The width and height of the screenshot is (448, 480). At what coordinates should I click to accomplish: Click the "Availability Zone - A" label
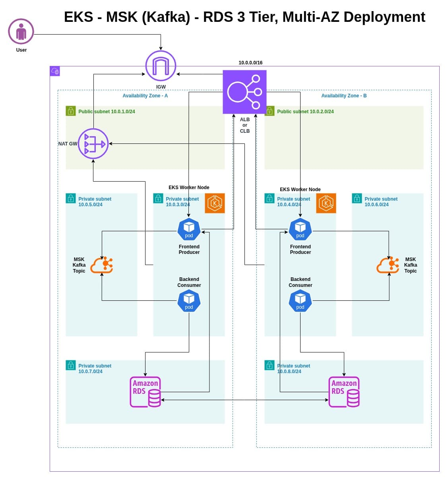click(x=145, y=96)
